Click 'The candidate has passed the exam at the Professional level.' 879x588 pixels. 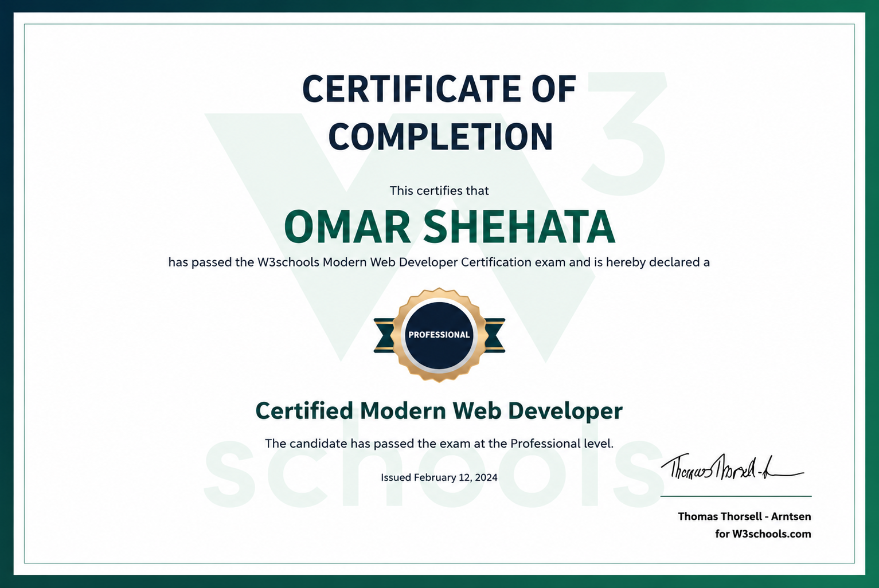pos(439,444)
